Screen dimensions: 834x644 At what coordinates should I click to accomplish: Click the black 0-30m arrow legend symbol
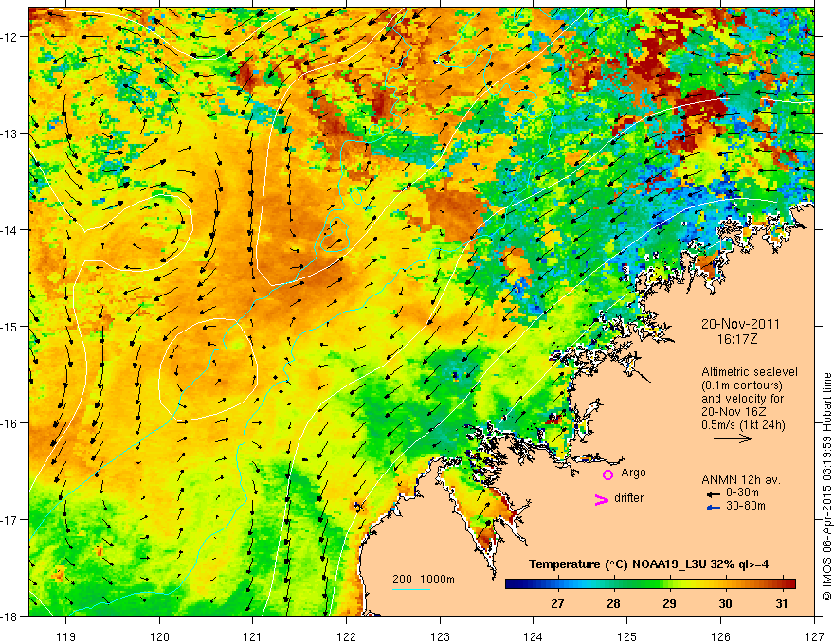click(x=714, y=494)
